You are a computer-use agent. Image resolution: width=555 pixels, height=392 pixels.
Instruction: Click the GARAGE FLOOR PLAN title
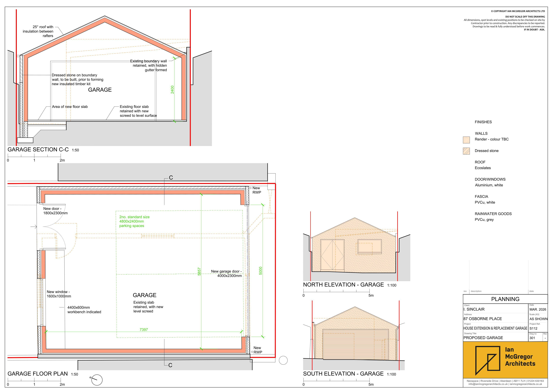[x=38, y=374]
